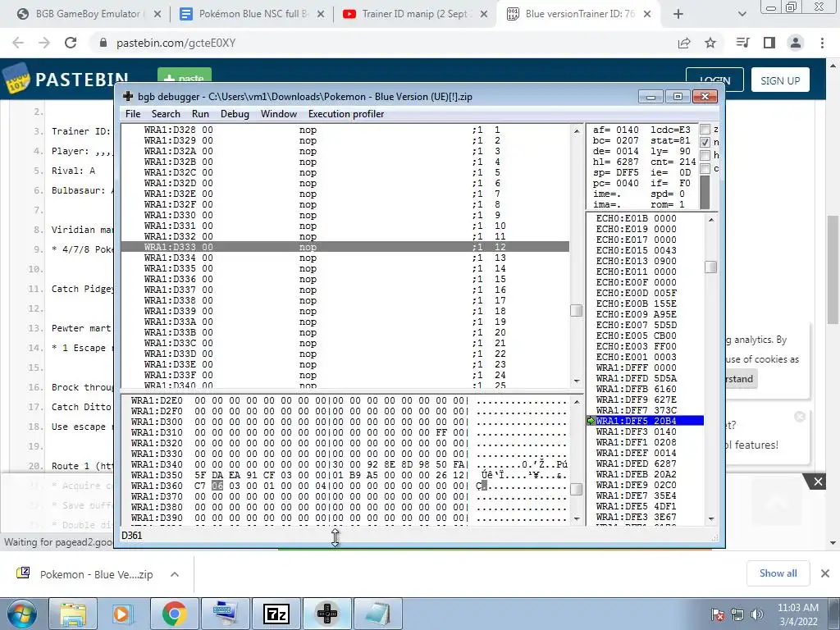Open Run menu in bgb debugger

click(200, 113)
